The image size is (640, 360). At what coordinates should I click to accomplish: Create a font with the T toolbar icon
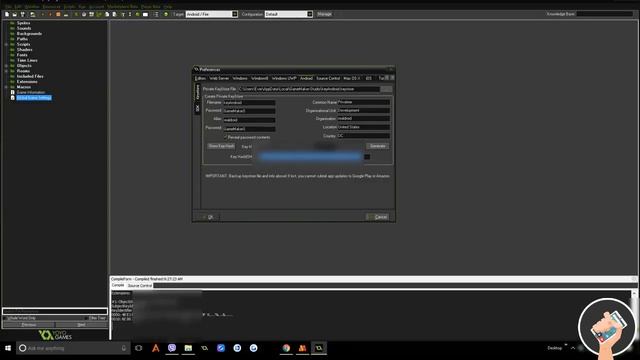pyautogui.click(x=122, y=14)
